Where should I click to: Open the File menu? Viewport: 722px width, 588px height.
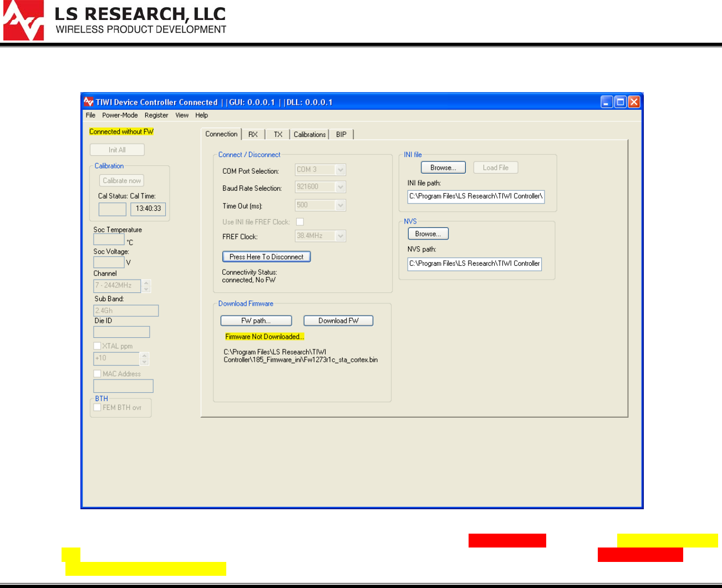[x=91, y=115]
